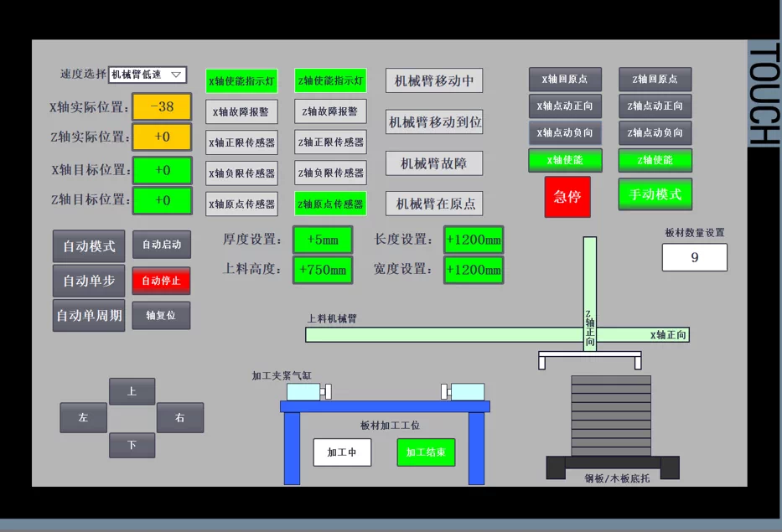Select the 自动单步 button
This screenshot has width=782, height=532.
(x=89, y=281)
